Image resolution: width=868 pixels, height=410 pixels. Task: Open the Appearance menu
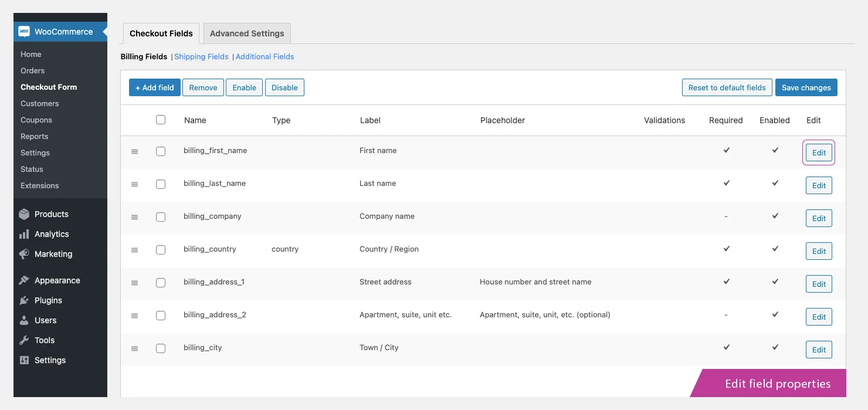tap(56, 280)
